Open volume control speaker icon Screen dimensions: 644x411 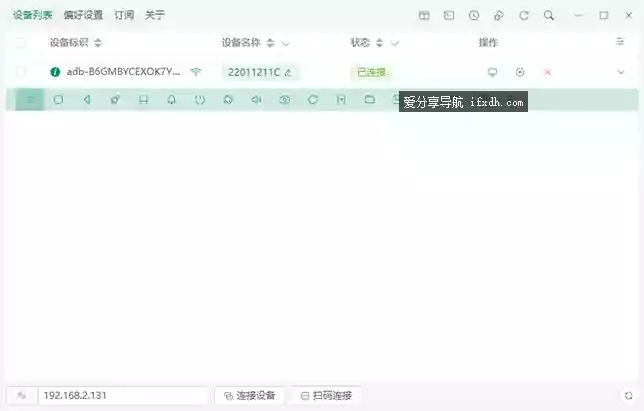[x=256, y=99]
